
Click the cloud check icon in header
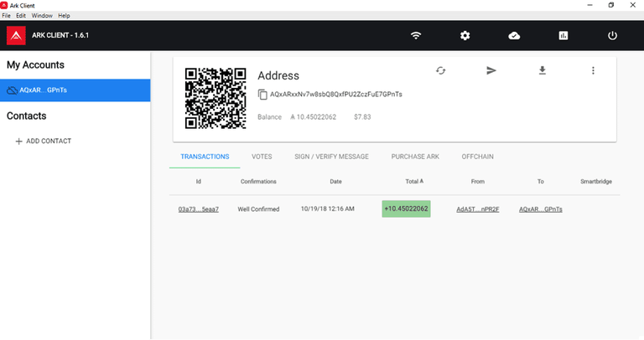click(x=514, y=36)
